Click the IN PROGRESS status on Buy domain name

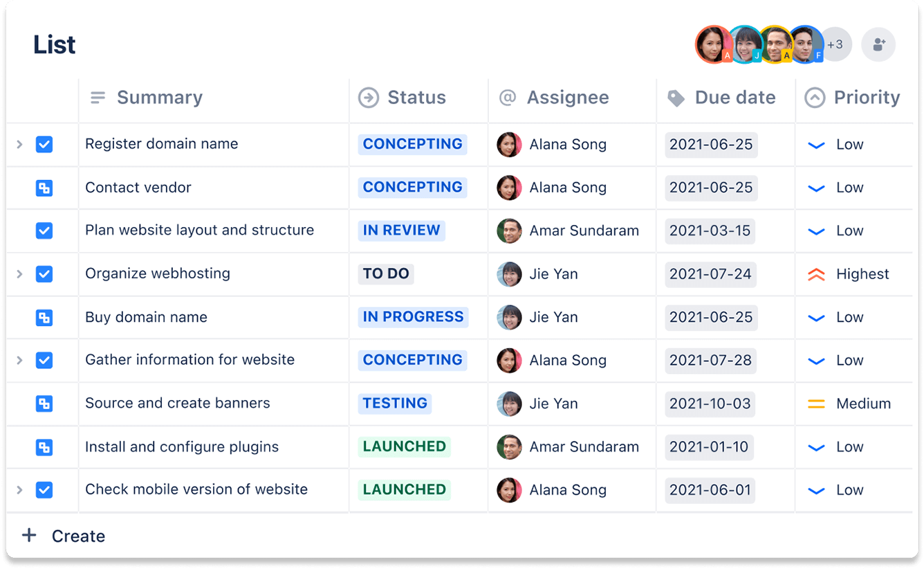tap(413, 317)
